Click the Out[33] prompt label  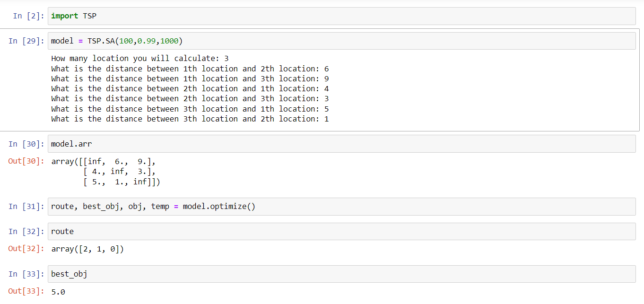(27, 292)
